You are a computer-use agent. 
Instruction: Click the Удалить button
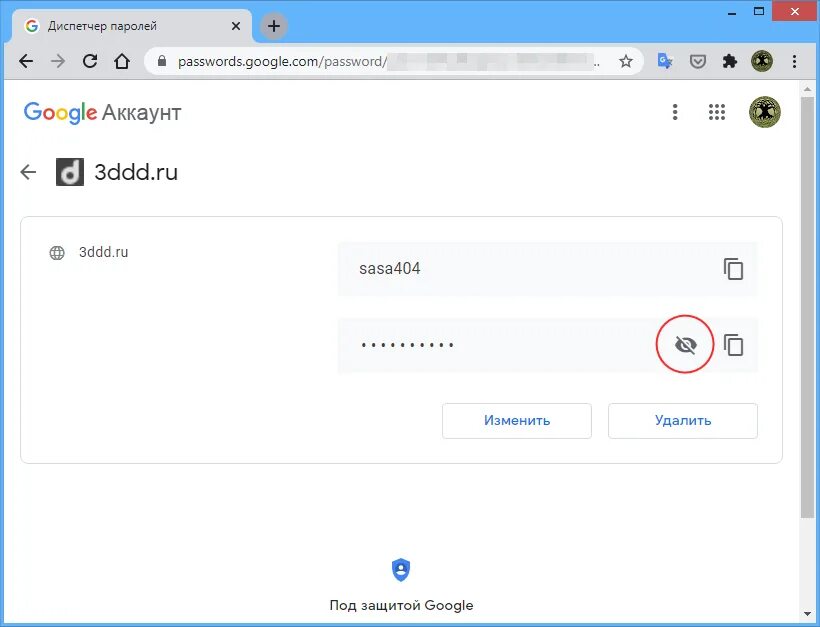[x=682, y=420]
